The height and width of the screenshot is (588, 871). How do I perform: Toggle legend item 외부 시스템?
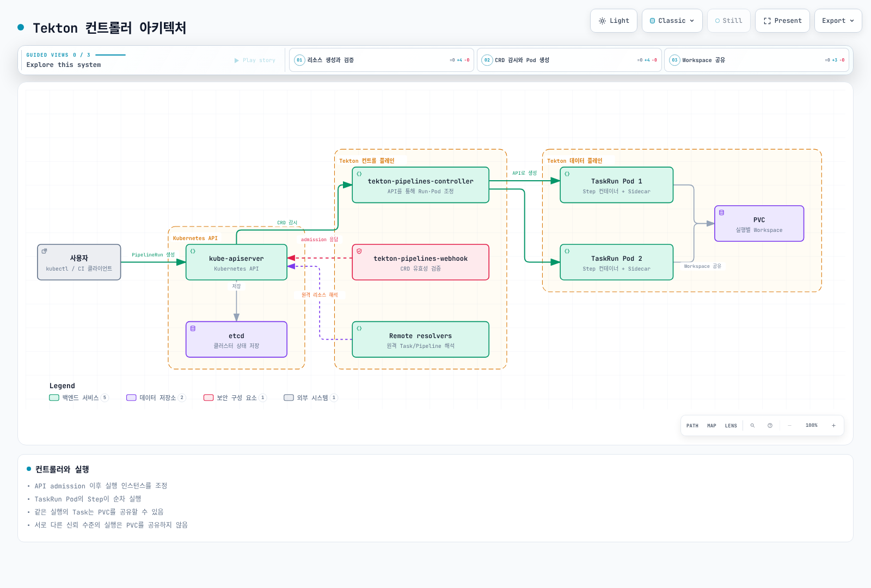click(311, 397)
